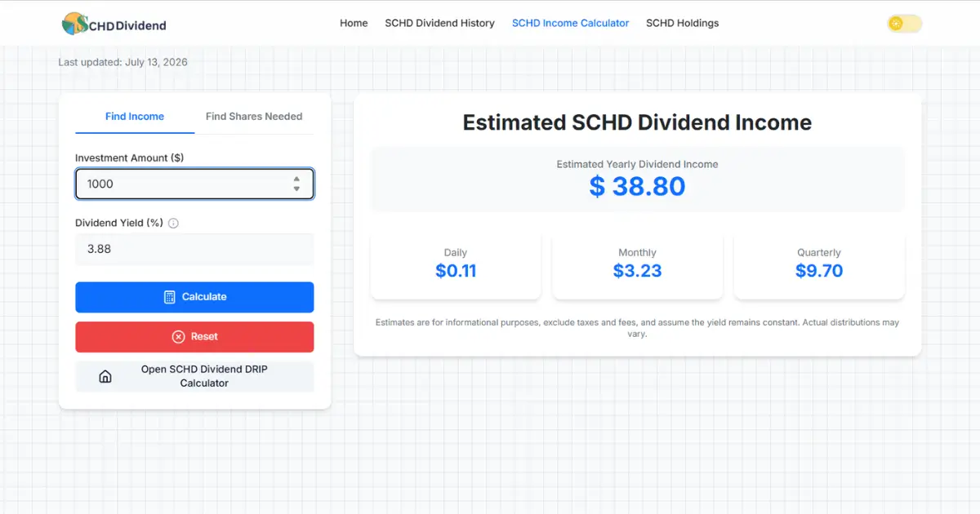Click the Investment Amount ($) label
The image size is (980, 514).
(129, 157)
